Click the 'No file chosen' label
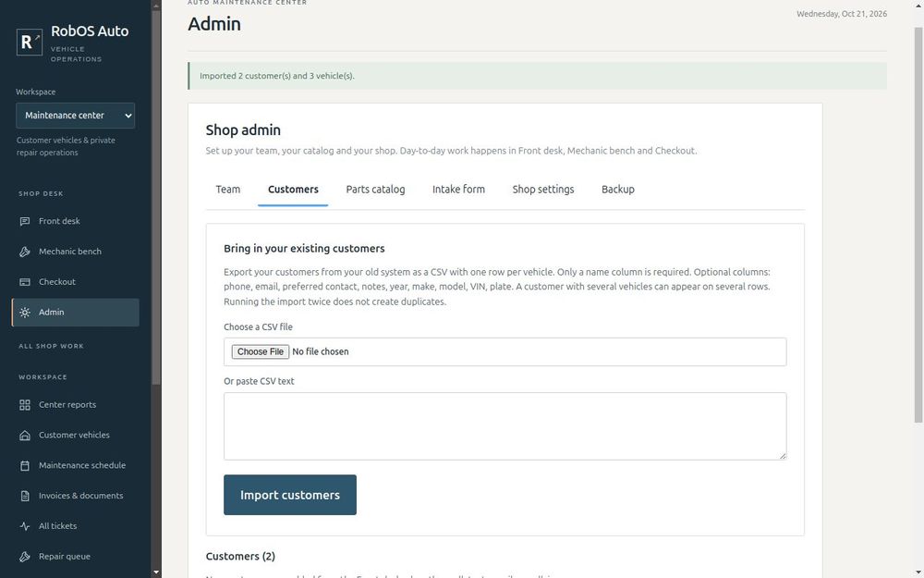 click(321, 351)
